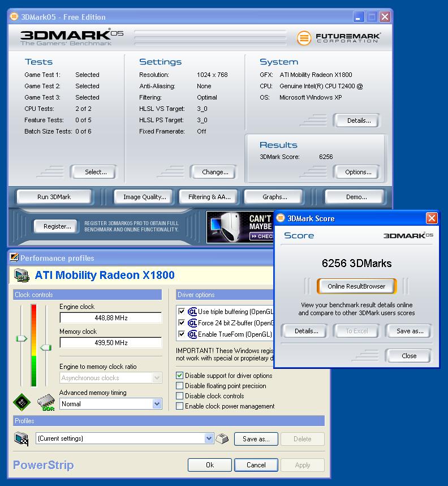Click Close in the 3DMark Score dialog
Screen dimensions: 448x486
click(408, 355)
